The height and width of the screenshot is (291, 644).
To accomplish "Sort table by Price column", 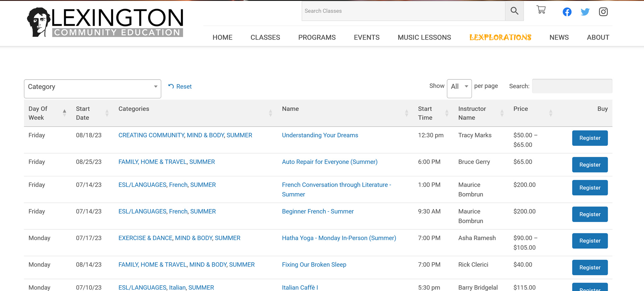I will [x=533, y=113].
